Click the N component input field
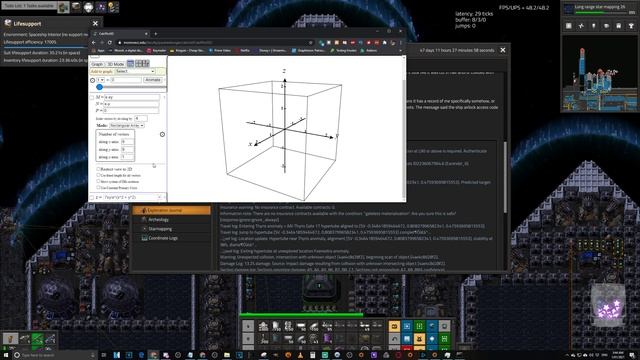 tap(132, 104)
